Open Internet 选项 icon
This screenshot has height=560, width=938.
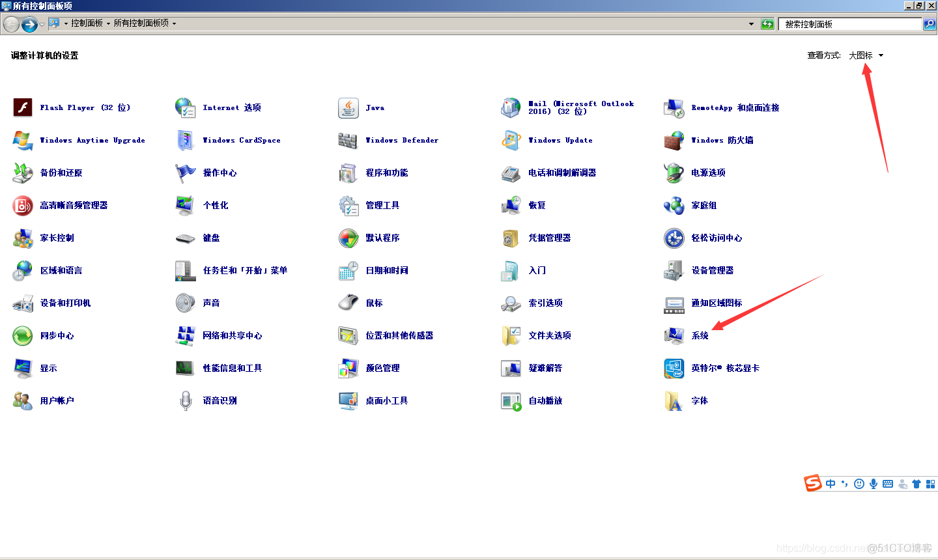tap(186, 107)
